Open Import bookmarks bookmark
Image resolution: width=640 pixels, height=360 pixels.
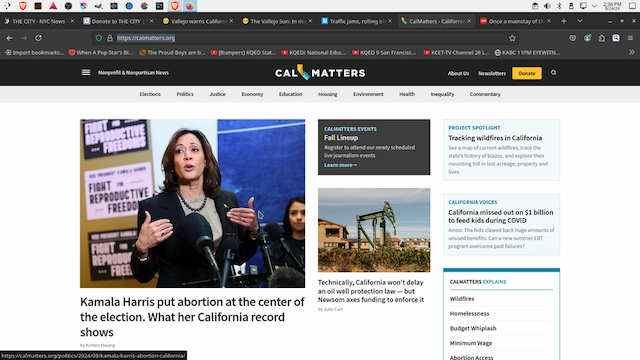pyautogui.click(x=34, y=52)
